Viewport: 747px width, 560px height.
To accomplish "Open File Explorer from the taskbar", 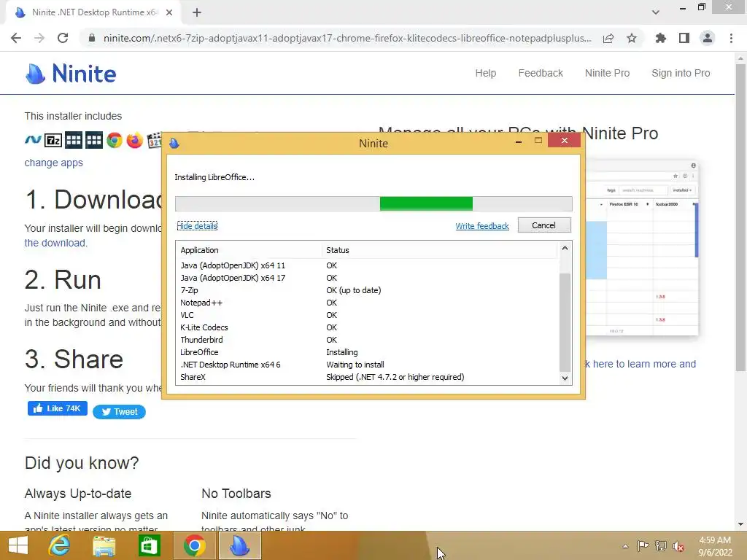I will 104,545.
